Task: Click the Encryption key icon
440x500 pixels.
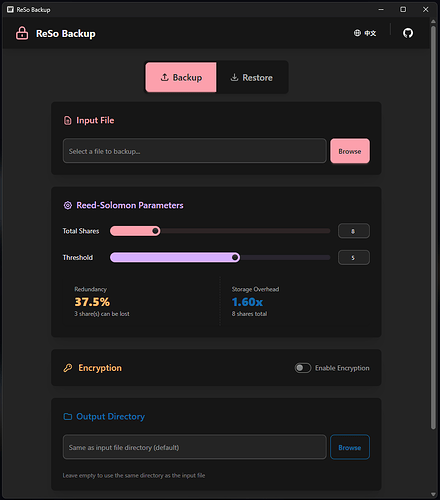Action: pyautogui.click(x=68, y=368)
